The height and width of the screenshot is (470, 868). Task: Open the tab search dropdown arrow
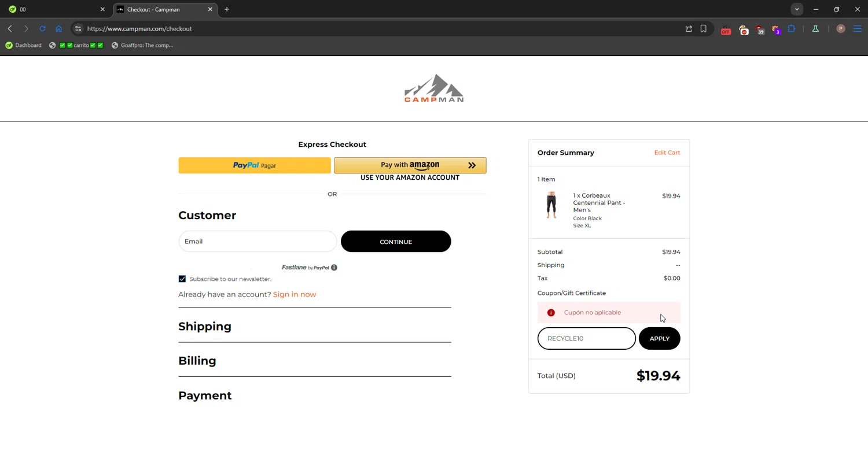coord(797,9)
